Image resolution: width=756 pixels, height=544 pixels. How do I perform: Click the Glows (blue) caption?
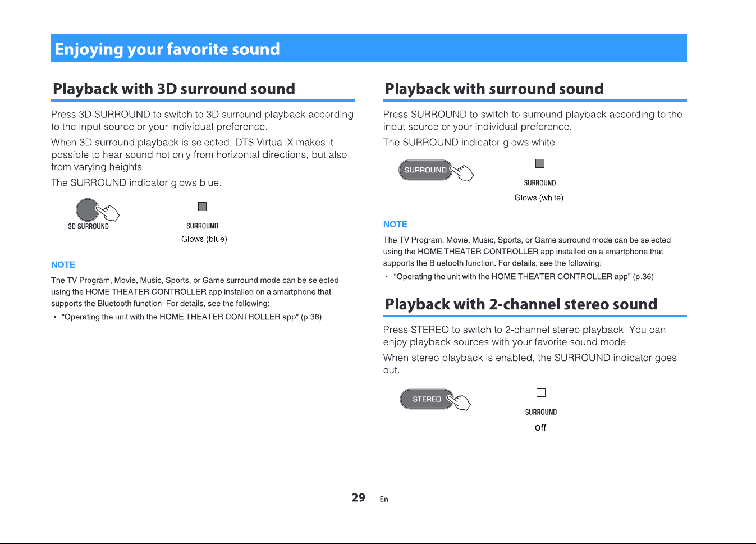point(204,239)
